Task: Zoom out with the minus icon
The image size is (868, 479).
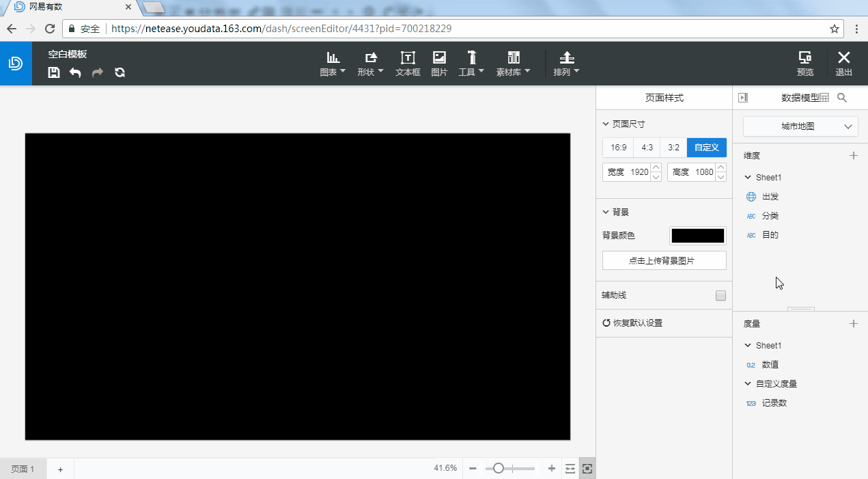Action: coord(473,468)
